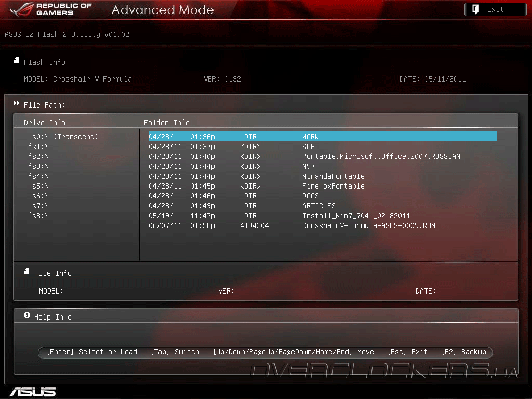The width and height of the screenshot is (532, 399).
Task: Open the DOCS directory
Action: tap(322, 196)
